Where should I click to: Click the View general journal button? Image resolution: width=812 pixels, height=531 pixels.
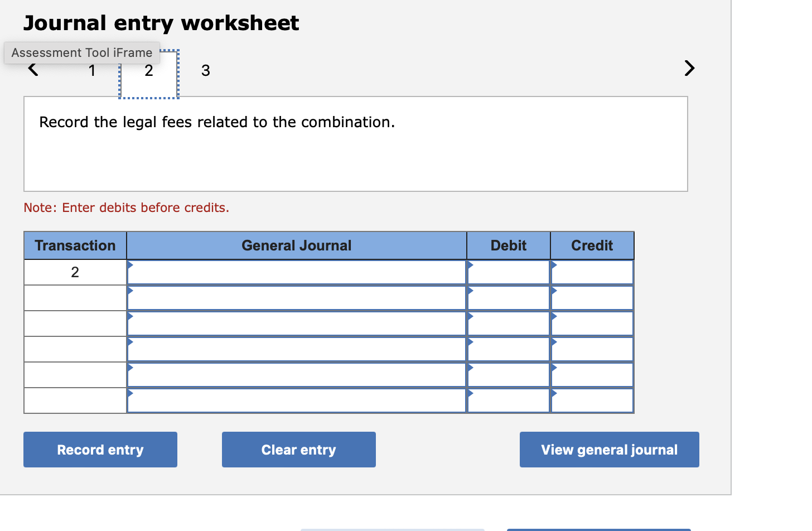pyautogui.click(x=609, y=450)
